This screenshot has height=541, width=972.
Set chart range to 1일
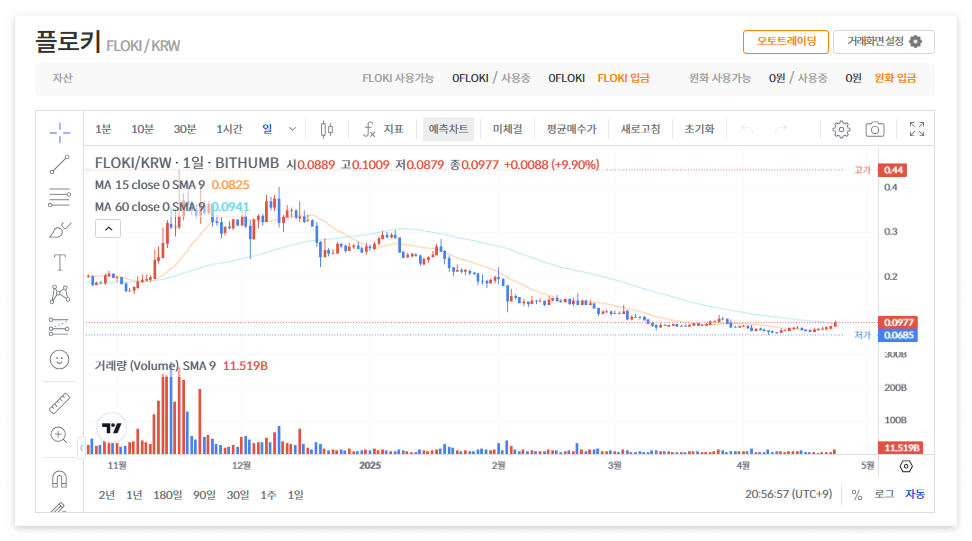click(x=295, y=495)
